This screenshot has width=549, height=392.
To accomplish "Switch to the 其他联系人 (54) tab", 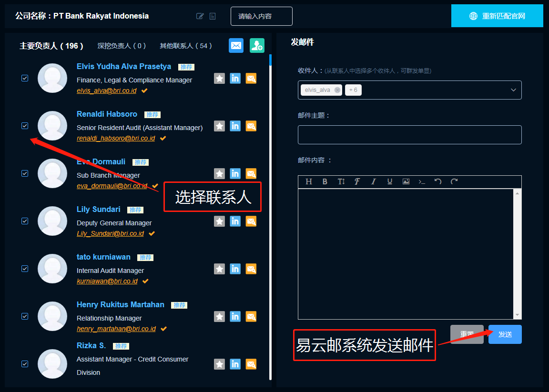I will click(185, 46).
